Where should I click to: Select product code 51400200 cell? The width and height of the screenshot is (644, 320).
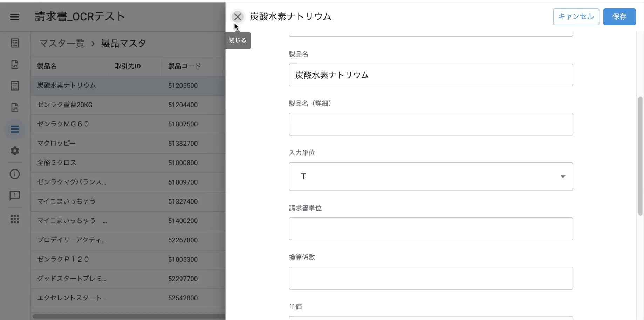click(x=183, y=221)
